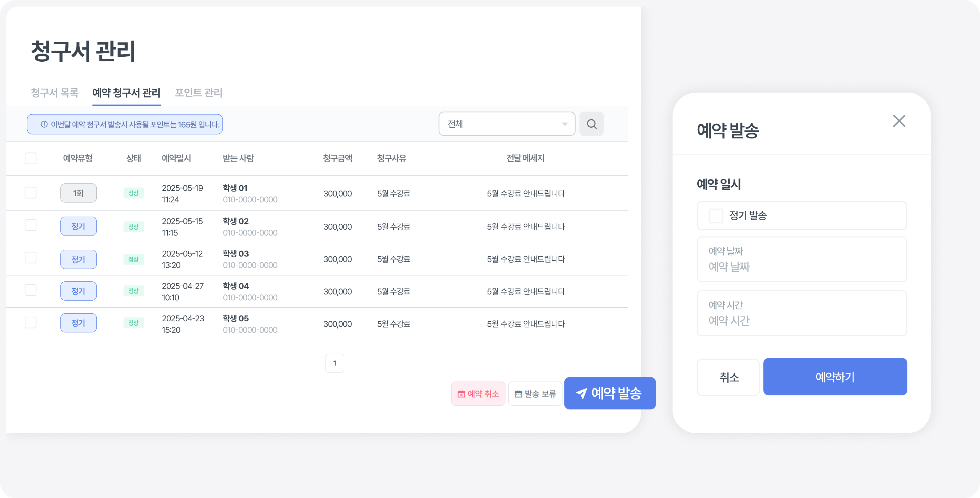
Task: Click the 취소 button in dialog
Action: point(728,377)
